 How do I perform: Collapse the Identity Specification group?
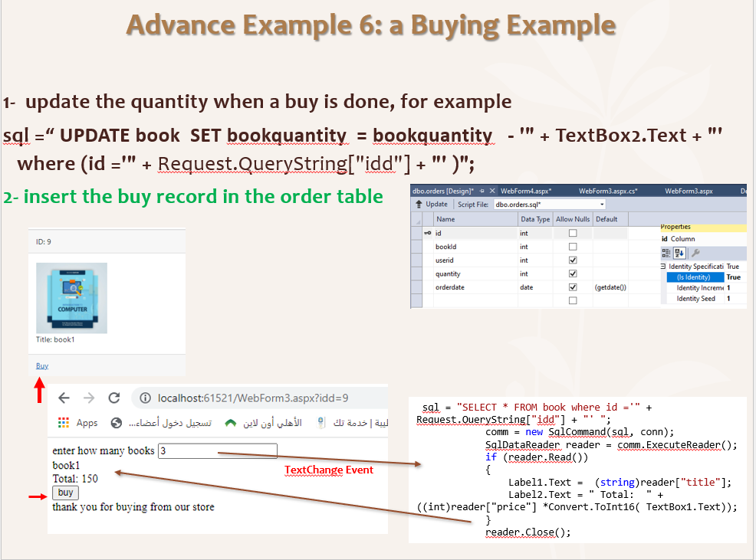(661, 266)
